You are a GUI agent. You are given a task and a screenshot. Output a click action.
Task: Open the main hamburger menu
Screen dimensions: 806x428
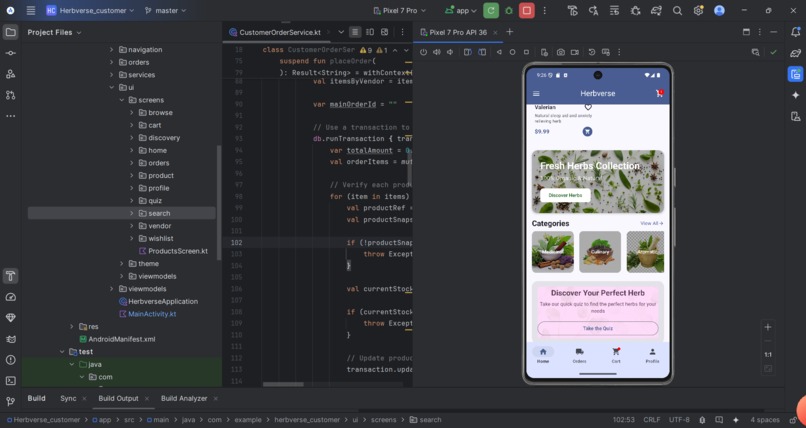(x=31, y=10)
